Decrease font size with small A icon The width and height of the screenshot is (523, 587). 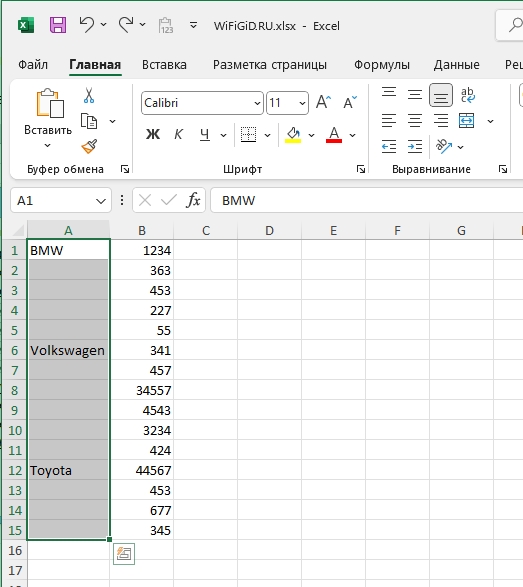click(x=350, y=102)
